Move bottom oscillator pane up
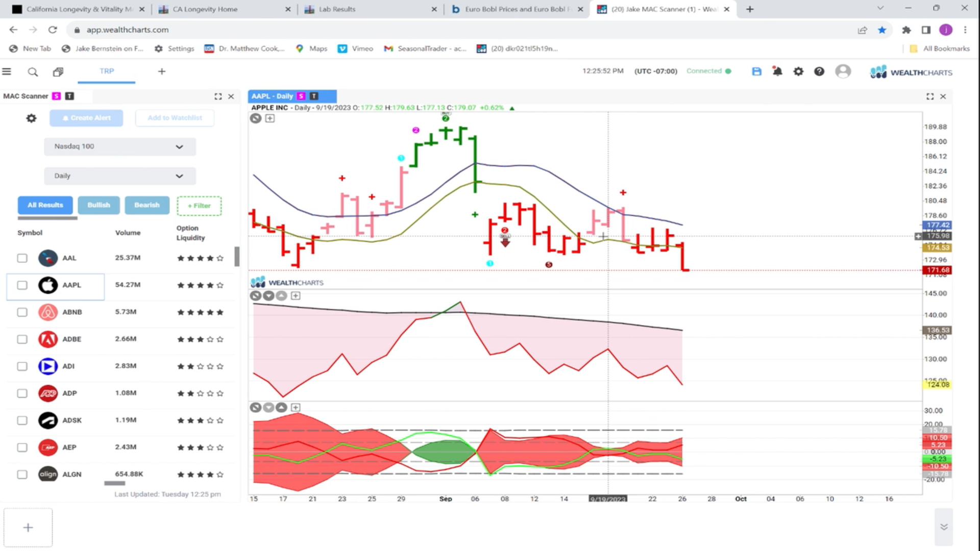 tap(281, 408)
